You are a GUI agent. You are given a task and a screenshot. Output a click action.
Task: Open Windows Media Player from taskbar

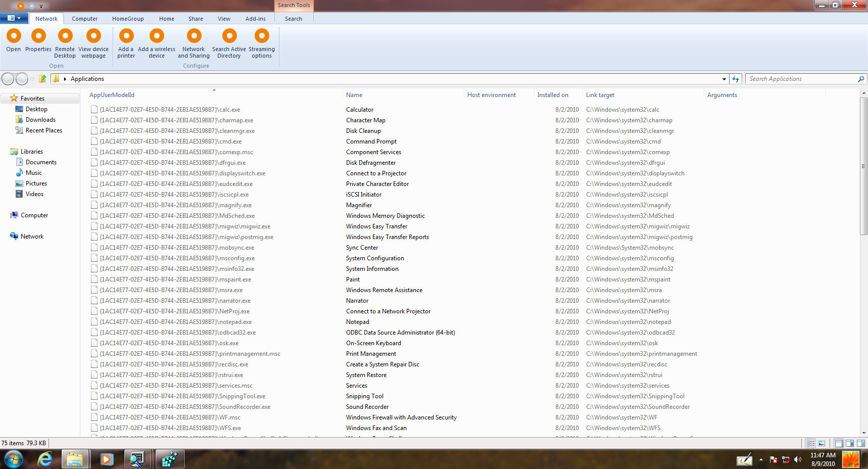coord(106,459)
